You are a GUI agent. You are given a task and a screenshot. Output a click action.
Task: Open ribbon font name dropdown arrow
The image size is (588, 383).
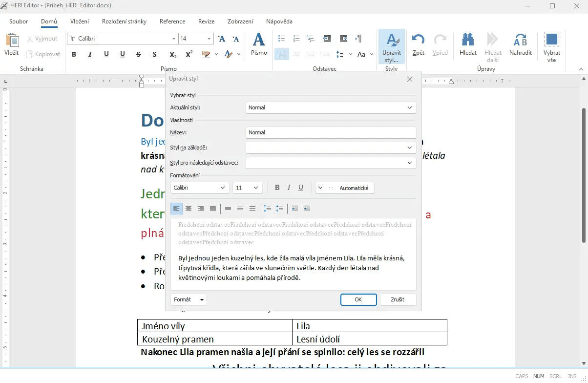(174, 39)
